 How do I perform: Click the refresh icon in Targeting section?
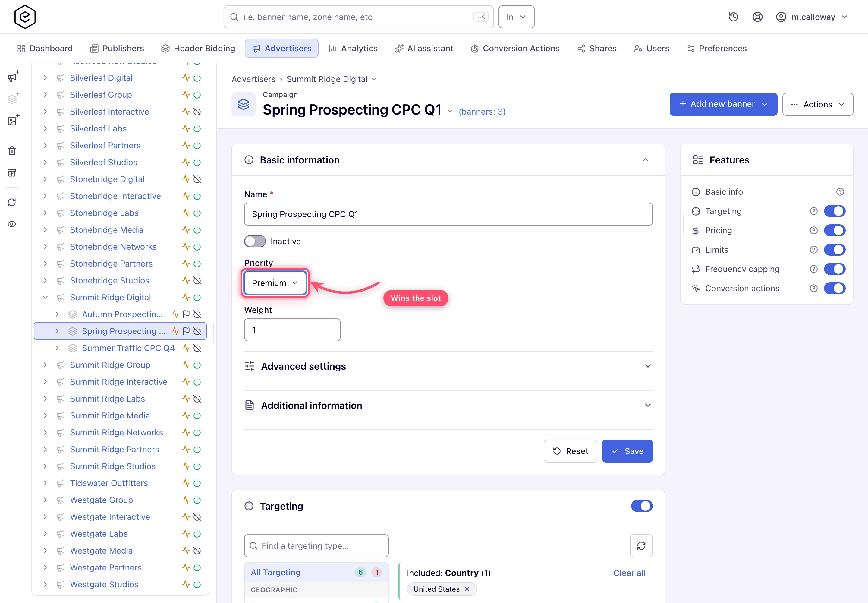tap(641, 546)
